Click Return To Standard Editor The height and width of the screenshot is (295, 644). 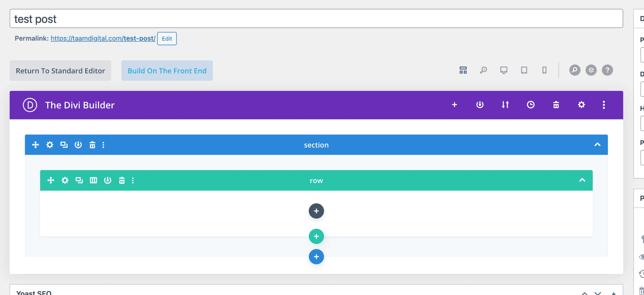pos(60,71)
